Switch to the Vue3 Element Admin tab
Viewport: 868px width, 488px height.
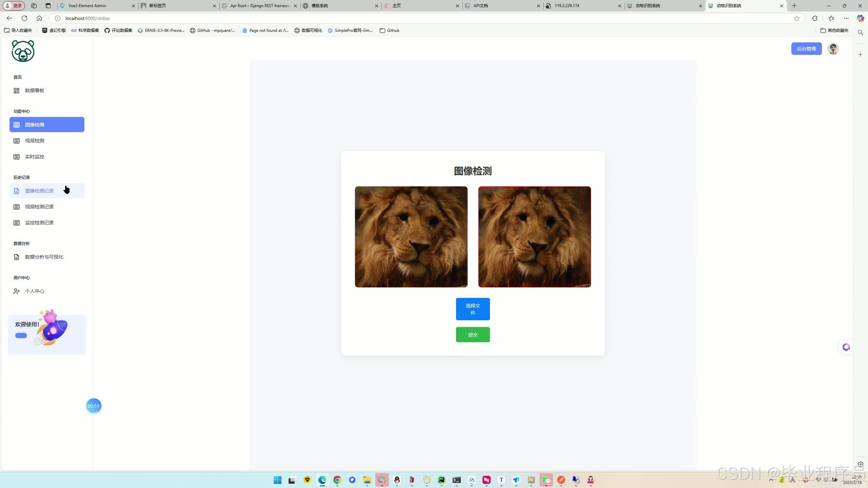click(87, 6)
